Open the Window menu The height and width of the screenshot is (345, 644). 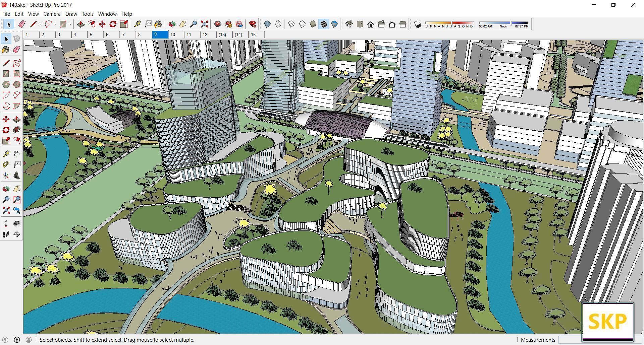coord(107,14)
